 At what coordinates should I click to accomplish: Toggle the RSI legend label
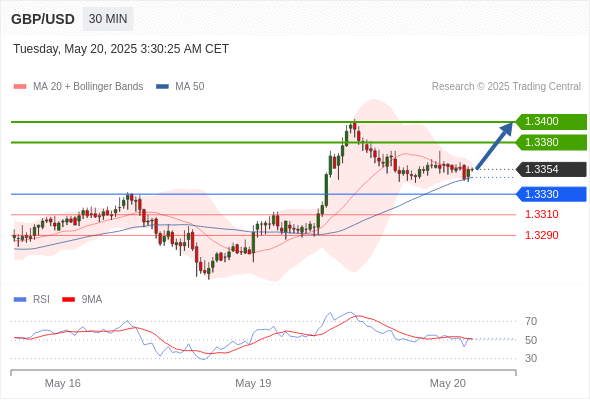pyautogui.click(x=41, y=300)
